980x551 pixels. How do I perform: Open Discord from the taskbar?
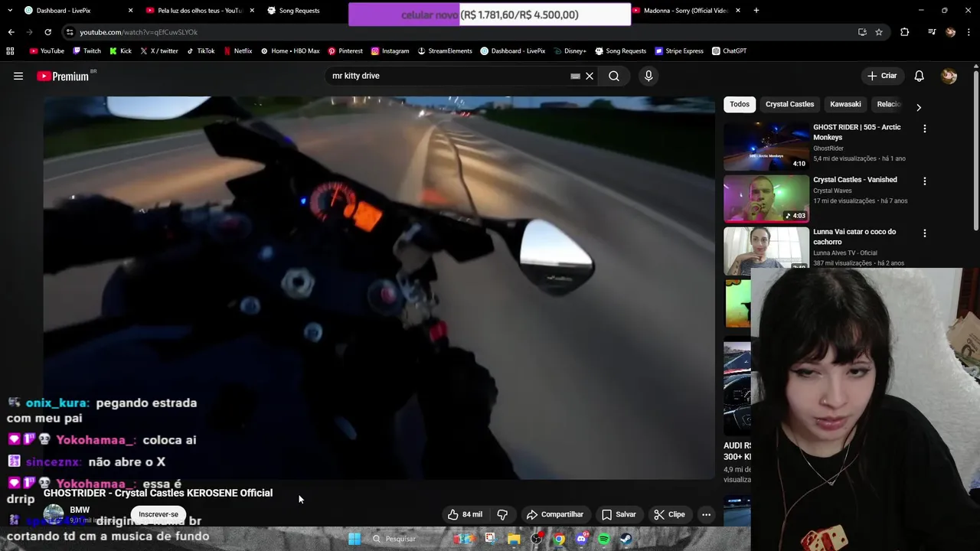pyautogui.click(x=581, y=539)
